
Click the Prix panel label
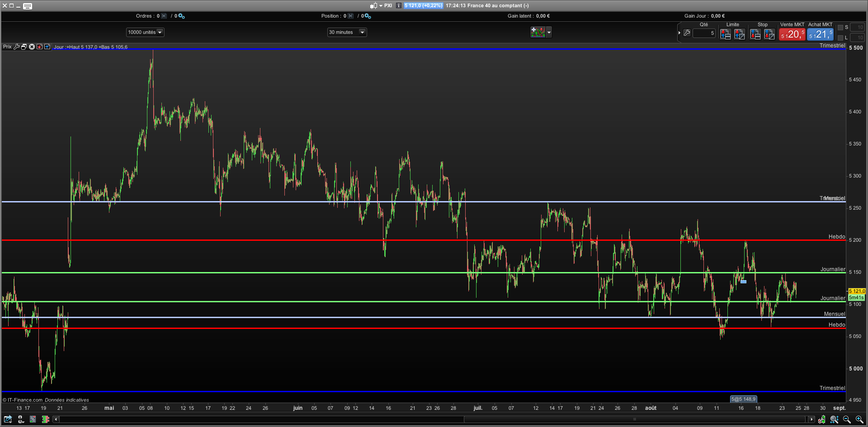(x=7, y=47)
